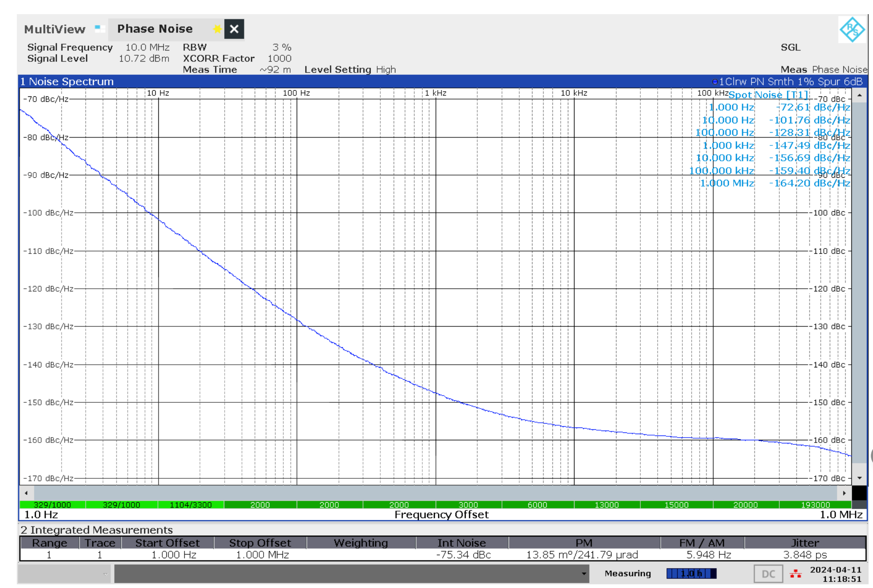The image size is (873, 588).
Task: Expand the wide gray status message dropdown
Action: (584, 574)
